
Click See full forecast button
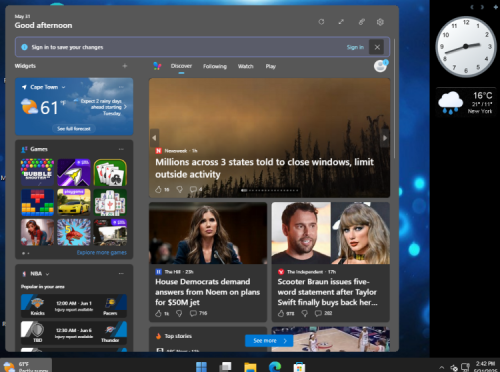pyautogui.click(x=74, y=129)
